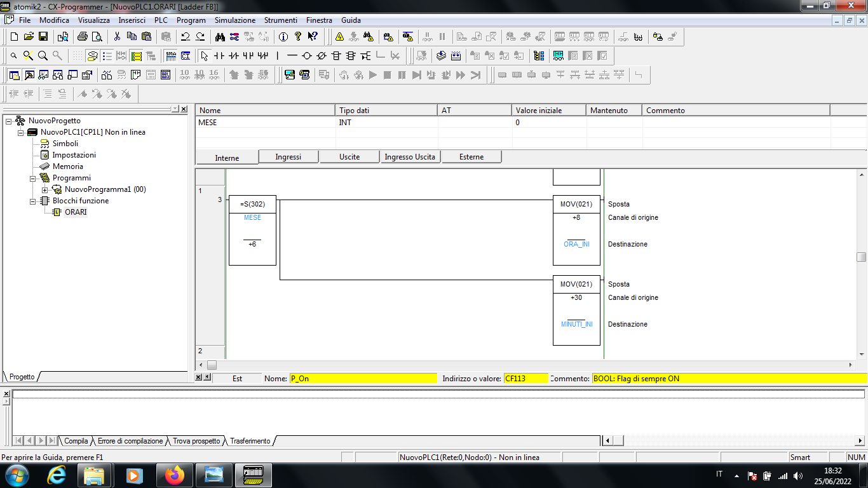Select the Simboli item in project tree
Screen dimensions: 868x488
click(x=65, y=144)
